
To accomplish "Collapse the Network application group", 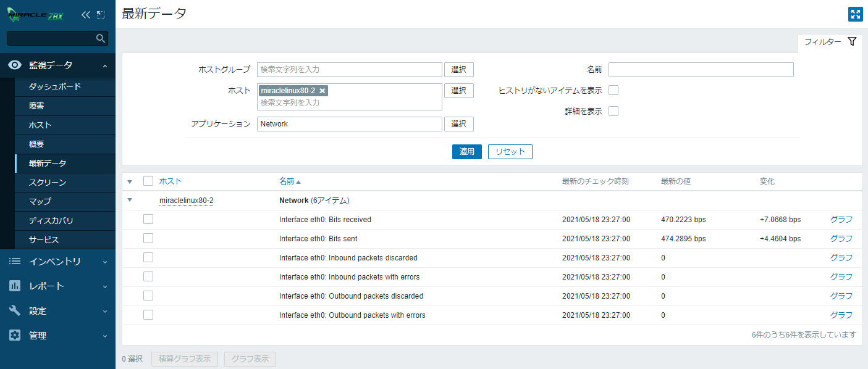I will click(x=130, y=201).
